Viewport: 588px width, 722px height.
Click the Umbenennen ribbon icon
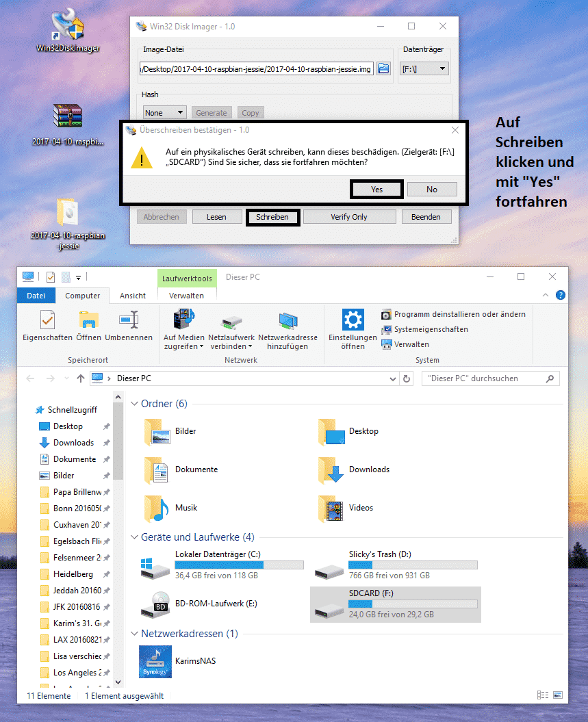point(129,326)
